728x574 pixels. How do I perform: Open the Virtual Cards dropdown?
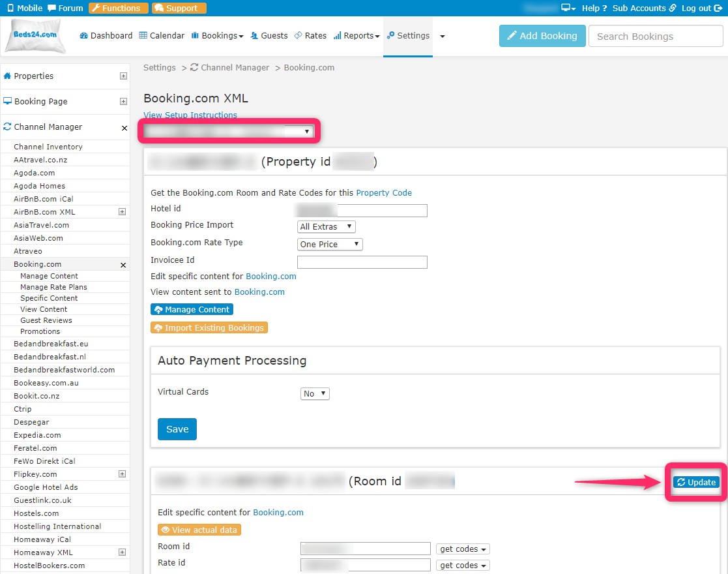(x=315, y=394)
